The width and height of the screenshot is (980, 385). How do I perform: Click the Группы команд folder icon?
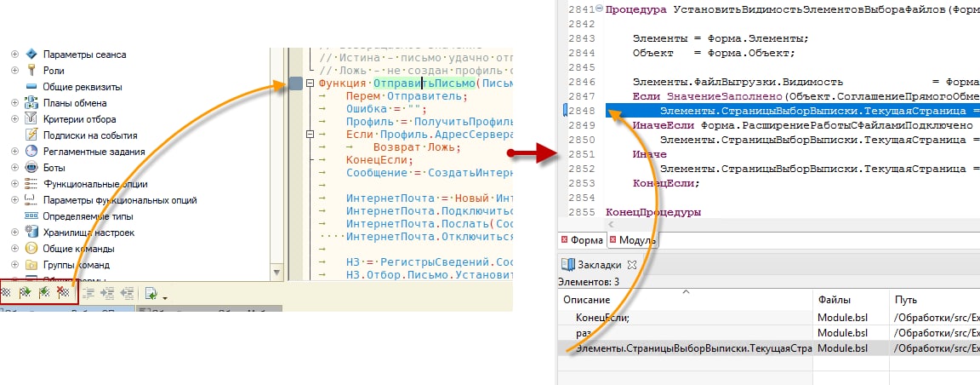[x=31, y=265]
